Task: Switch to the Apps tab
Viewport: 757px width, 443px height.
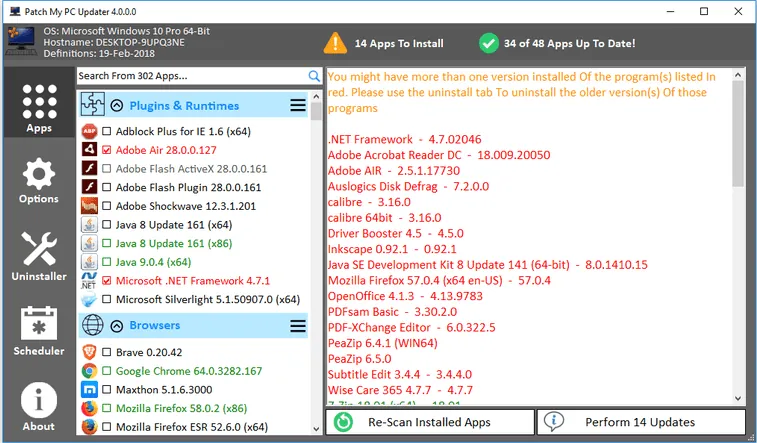Action: 39,109
